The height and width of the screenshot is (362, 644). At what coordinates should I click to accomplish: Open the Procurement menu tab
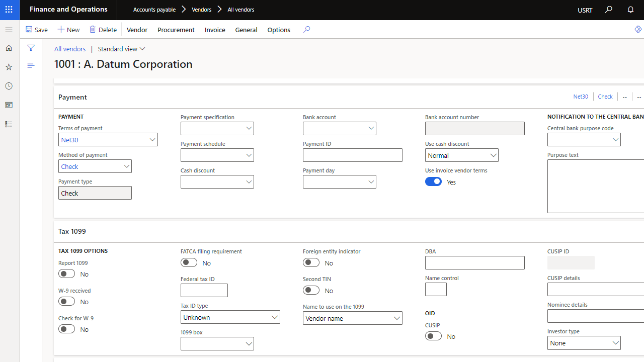coord(176,30)
